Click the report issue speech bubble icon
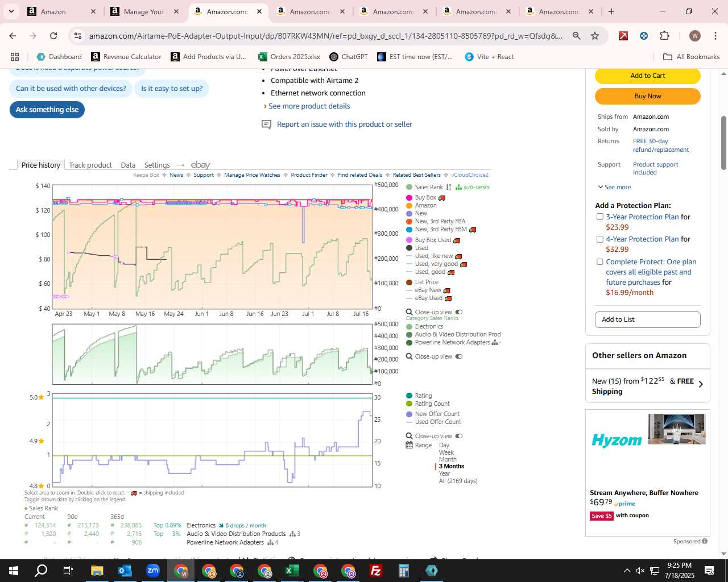The width and height of the screenshot is (728, 582). (x=266, y=124)
